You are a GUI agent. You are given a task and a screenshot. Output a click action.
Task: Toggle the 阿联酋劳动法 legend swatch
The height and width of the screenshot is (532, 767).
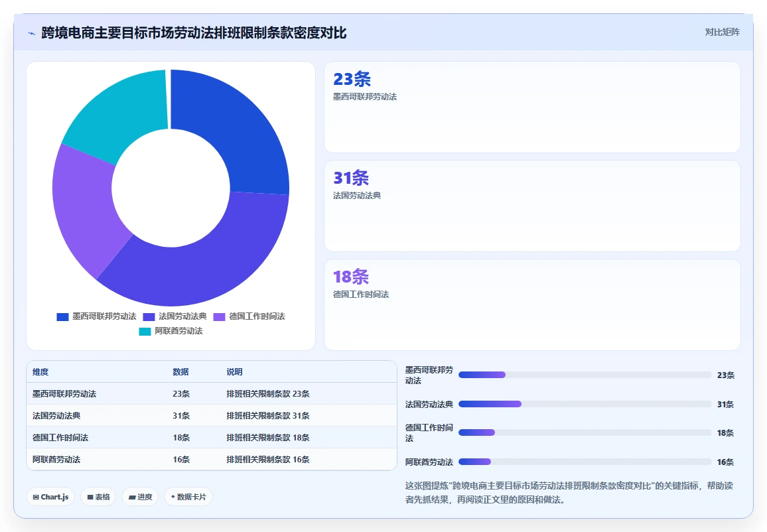pyautogui.click(x=145, y=332)
